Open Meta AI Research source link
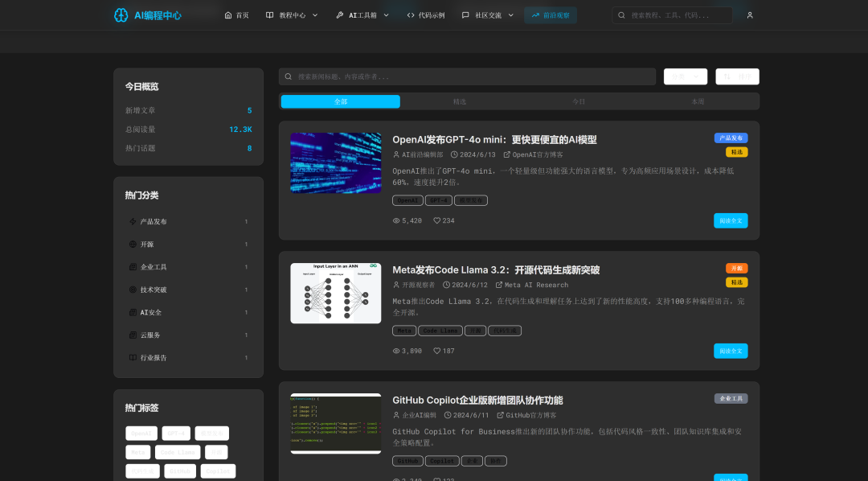 coord(535,285)
